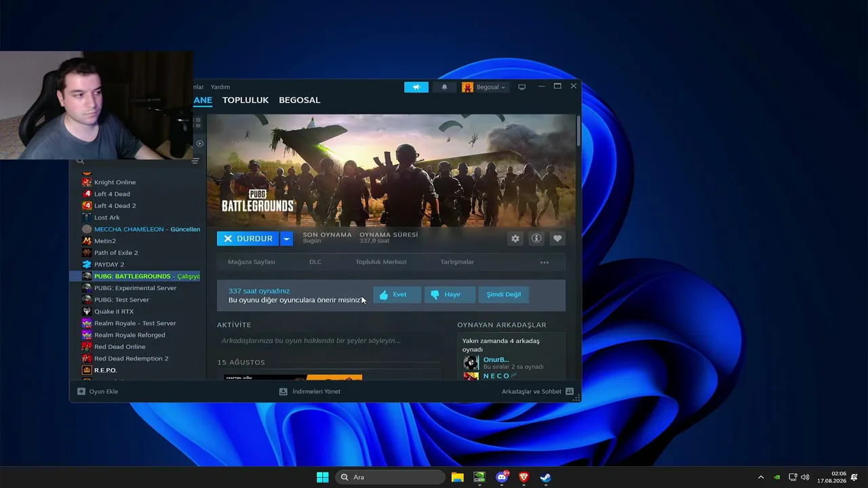Screen dimensions: 868x488
Task: Switch library to grid view icon
Action: [197, 123]
